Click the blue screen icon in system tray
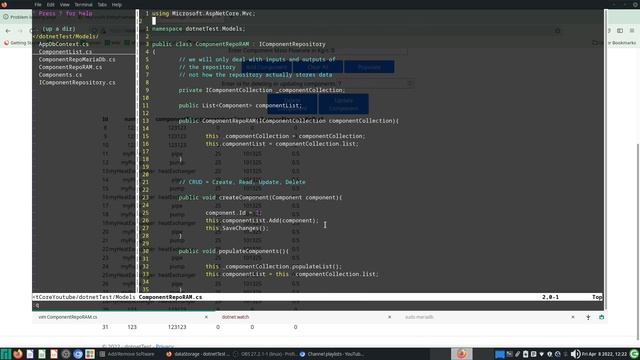The height and width of the screenshot is (360, 640). pos(500,354)
